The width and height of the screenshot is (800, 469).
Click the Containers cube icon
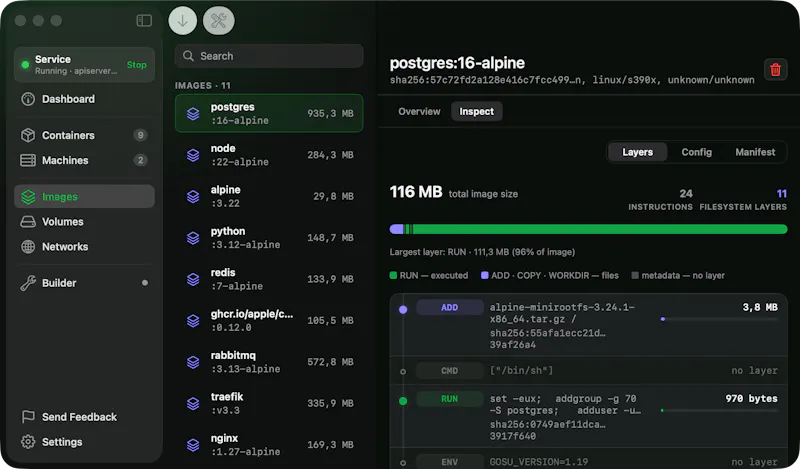[28, 135]
